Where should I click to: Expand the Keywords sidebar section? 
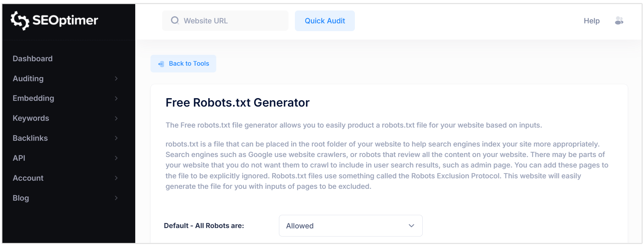tap(116, 118)
